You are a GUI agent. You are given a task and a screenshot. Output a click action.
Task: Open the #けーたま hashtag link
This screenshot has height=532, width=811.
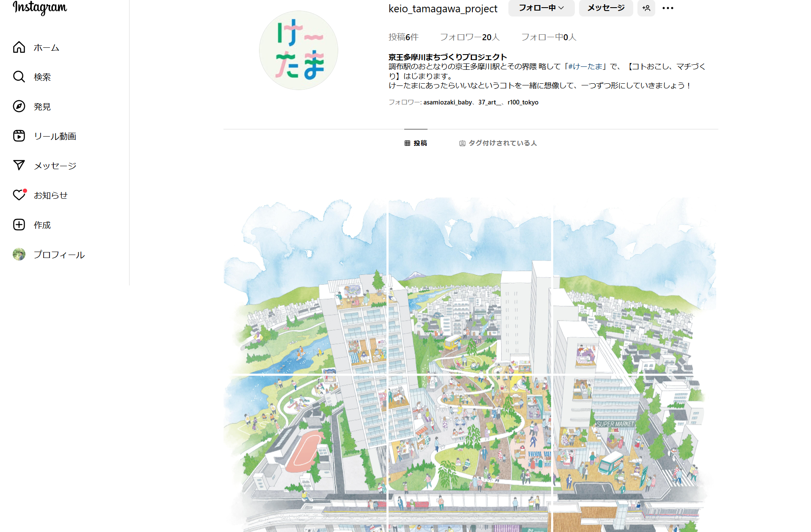tap(585, 66)
